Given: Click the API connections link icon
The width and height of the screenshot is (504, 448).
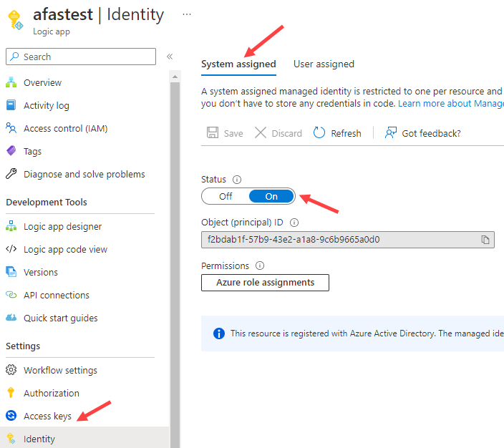Looking at the screenshot, I should [x=11, y=295].
